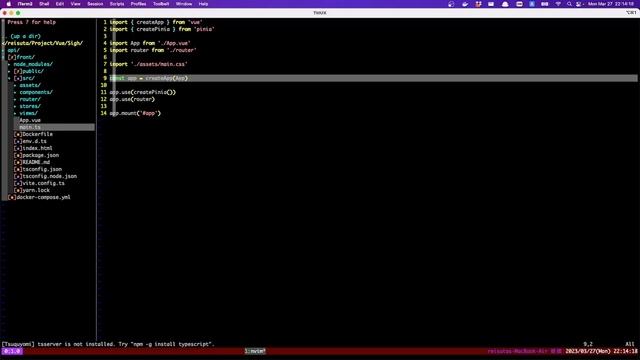Select env.d.ts in the file tree
The height and width of the screenshot is (360, 640).
(35, 141)
